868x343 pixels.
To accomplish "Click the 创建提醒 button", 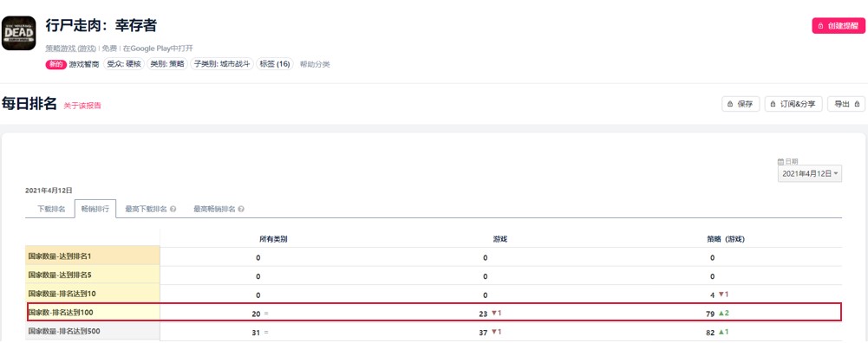I will tap(839, 26).
